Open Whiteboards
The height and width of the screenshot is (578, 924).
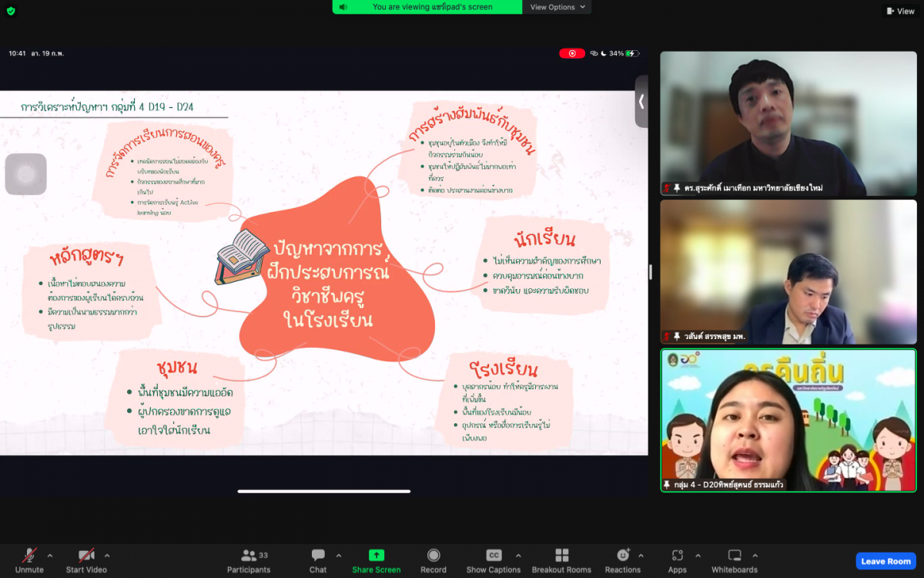[734, 560]
